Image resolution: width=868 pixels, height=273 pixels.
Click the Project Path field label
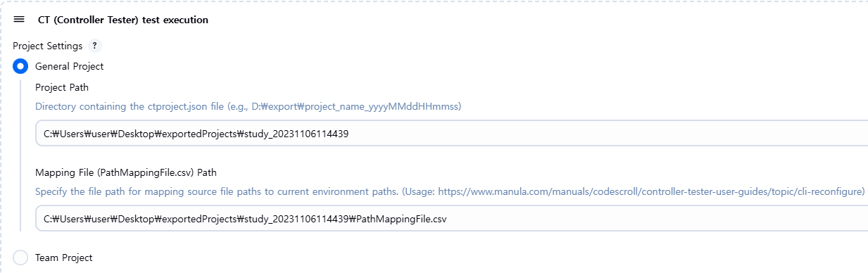62,88
